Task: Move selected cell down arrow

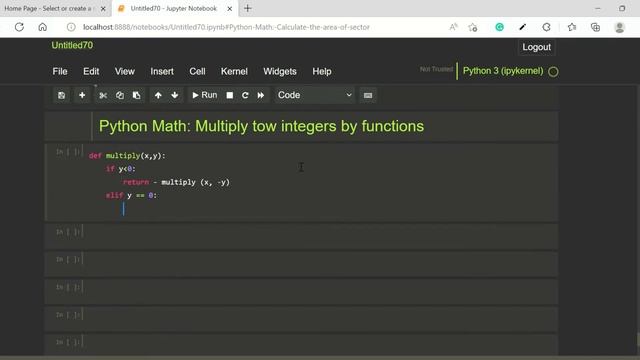Action: pyautogui.click(x=175, y=95)
